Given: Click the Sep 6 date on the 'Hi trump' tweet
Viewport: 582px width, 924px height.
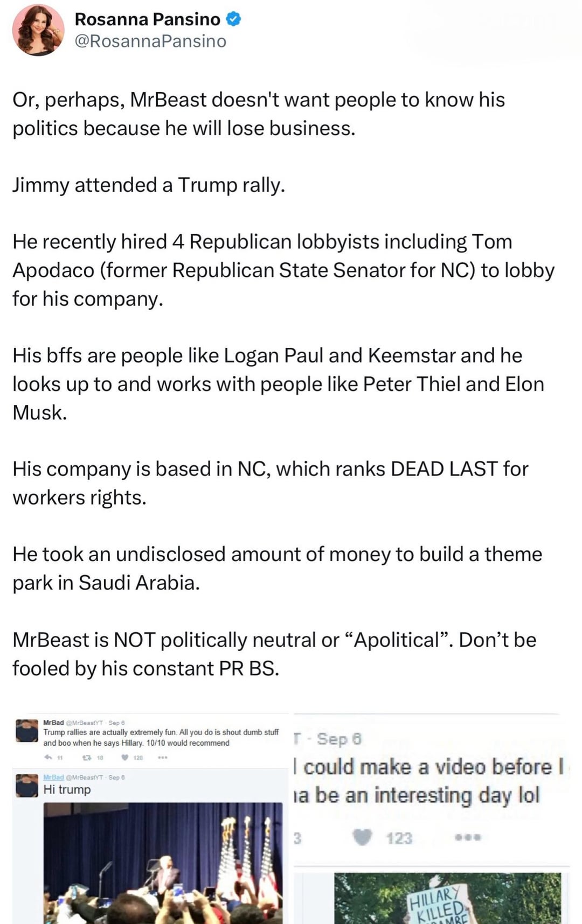Looking at the screenshot, I should tap(116, 777).
